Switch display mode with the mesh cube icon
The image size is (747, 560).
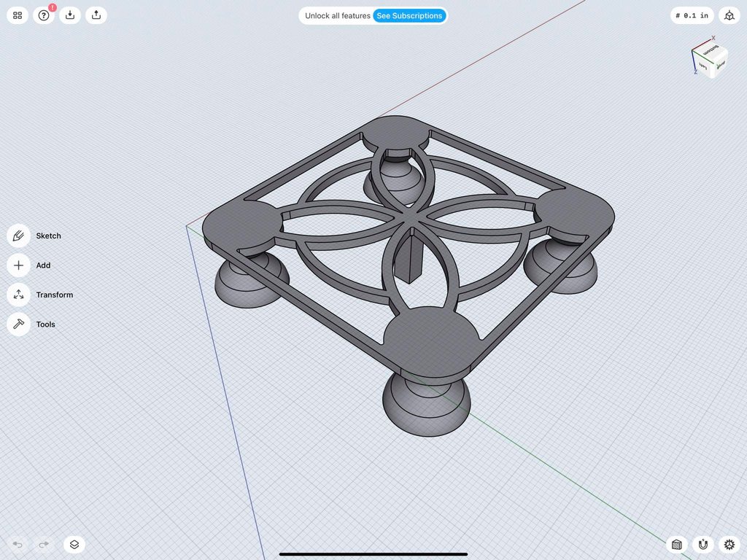click(676, 545)
